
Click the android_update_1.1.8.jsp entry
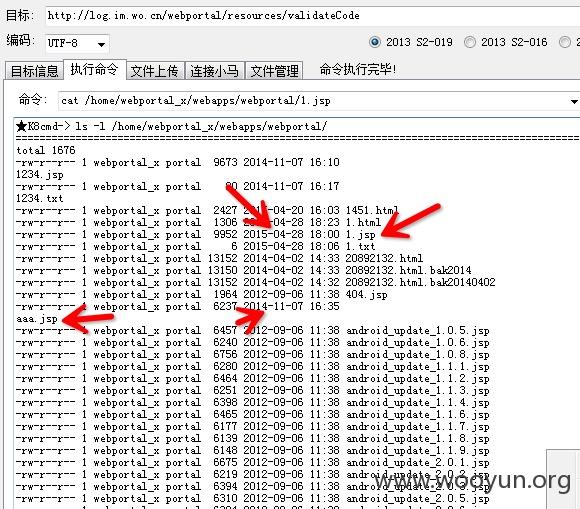pyautogui.click(x=418, y=439)
